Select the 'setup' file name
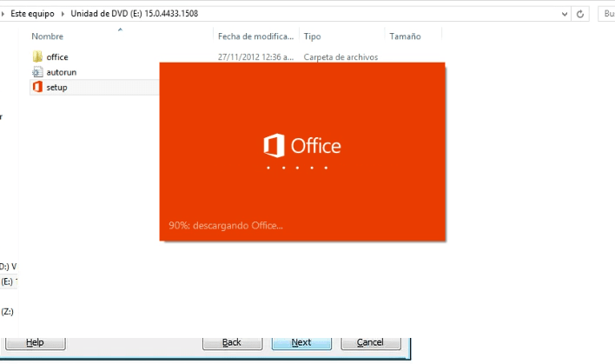This screenshot has width=615, height=364. [56, 88]
